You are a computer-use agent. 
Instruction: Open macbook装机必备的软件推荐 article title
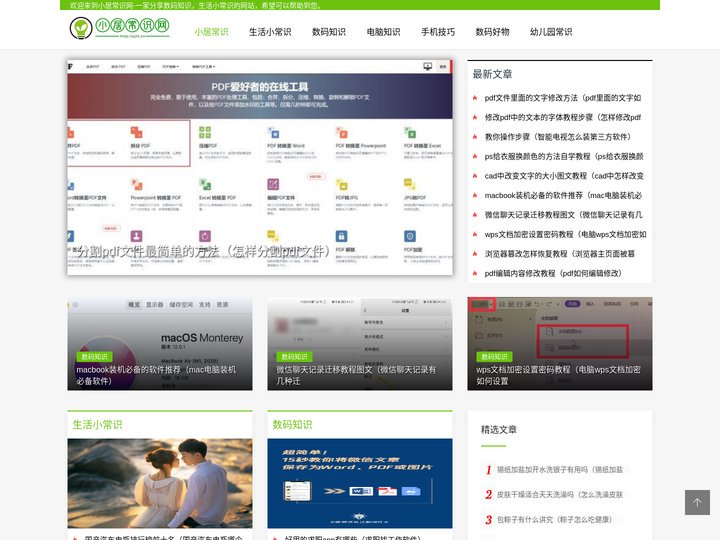tap(156, 375)
